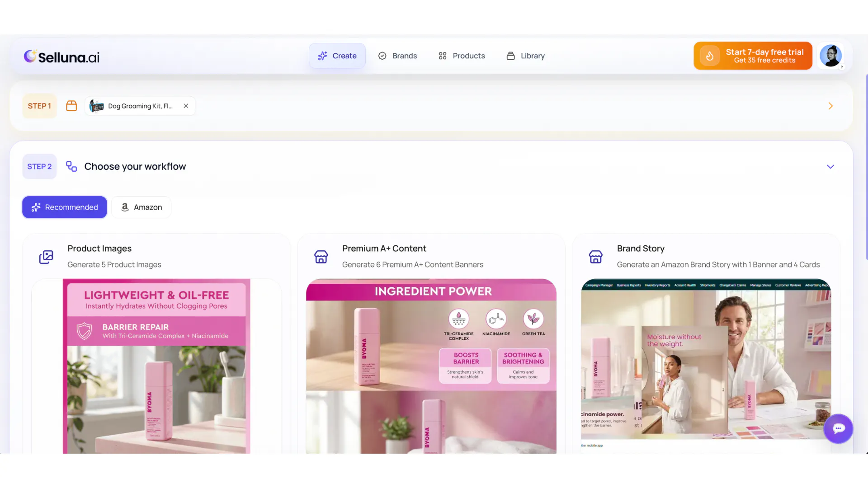Screen dimensions: 868x488
Task: Select the Recommended workflow filter
Action: click(65, 207)
